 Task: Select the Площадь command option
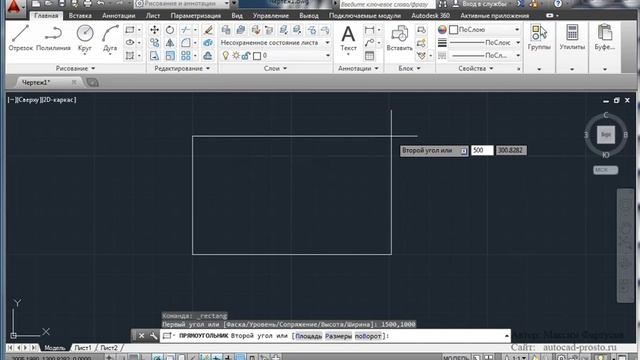click(308, 336)
